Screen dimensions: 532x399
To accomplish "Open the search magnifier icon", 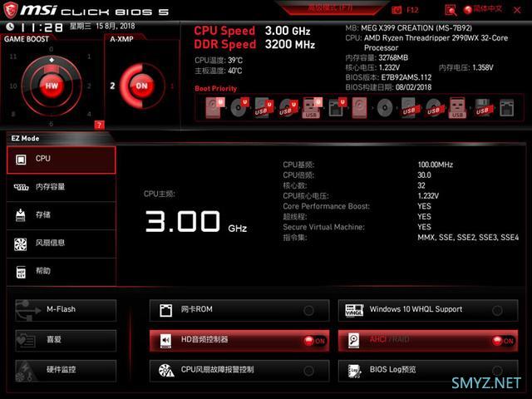I will tap(451, 10).
